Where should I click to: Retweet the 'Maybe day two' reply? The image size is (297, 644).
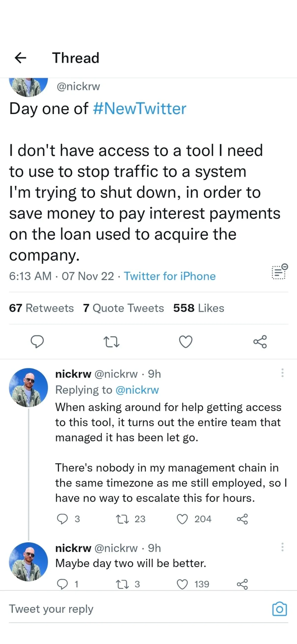pos(123,584)
